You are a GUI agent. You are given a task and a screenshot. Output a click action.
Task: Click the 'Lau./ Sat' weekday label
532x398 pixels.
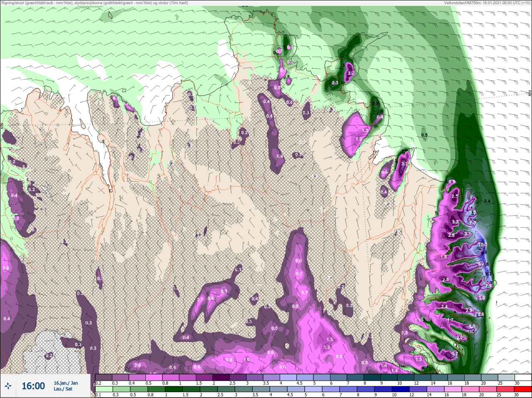63,389
